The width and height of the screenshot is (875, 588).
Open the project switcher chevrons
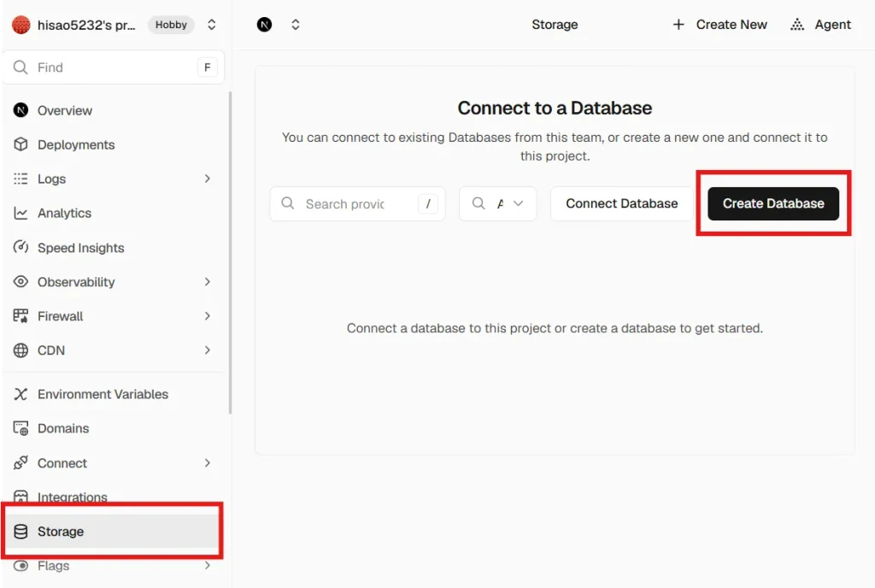pos(296,25)
